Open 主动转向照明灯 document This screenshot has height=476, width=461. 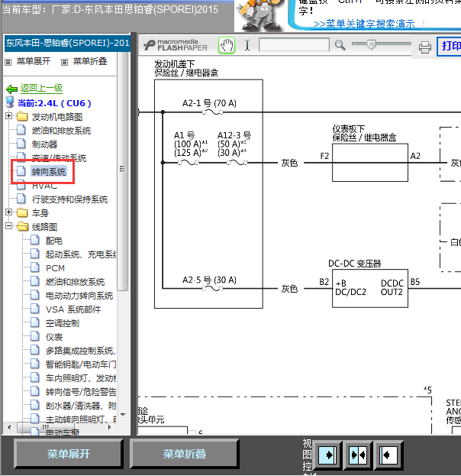click(81, 419)
